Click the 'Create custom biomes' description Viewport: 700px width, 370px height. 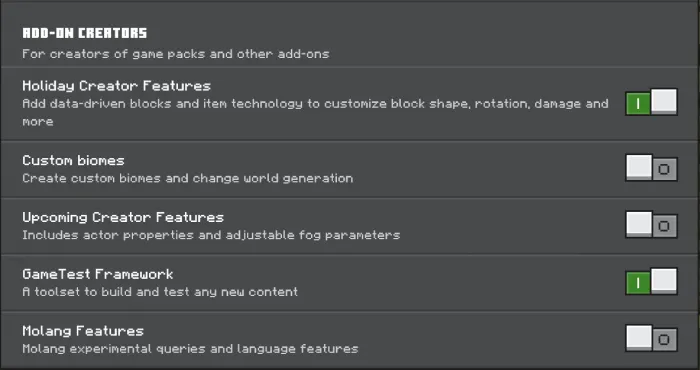tap(188, 178)
